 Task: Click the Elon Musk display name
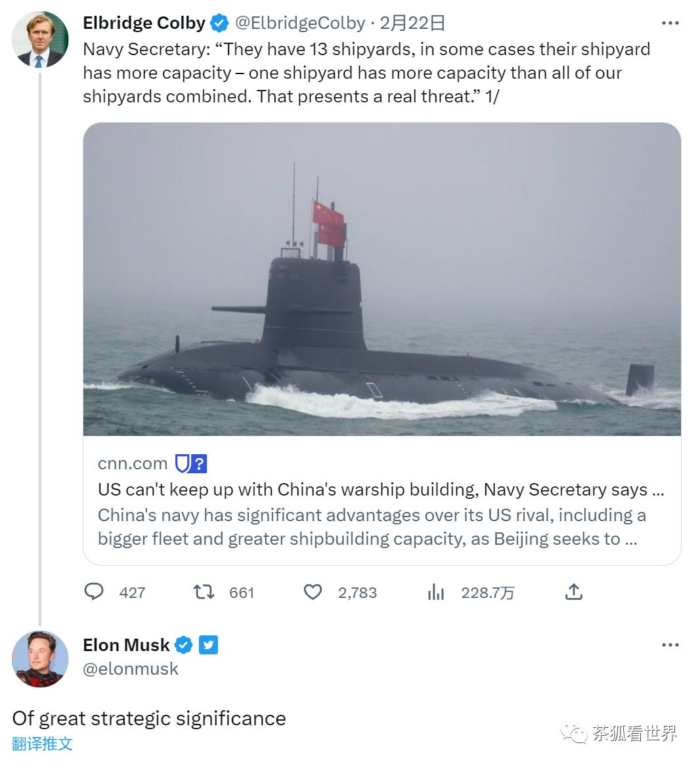[126, 645]
